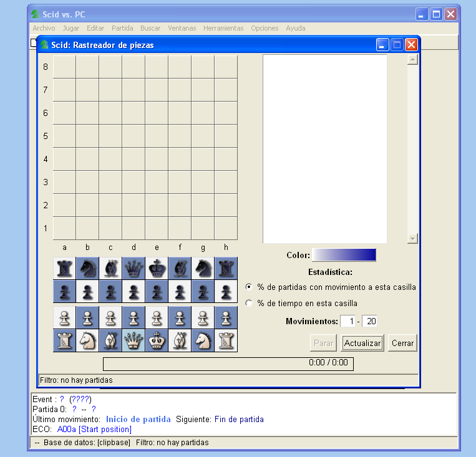The width and height of the screenshot is (476, 457).
Task: Select the white pawn in column a
Action: (x=64, y=318)
